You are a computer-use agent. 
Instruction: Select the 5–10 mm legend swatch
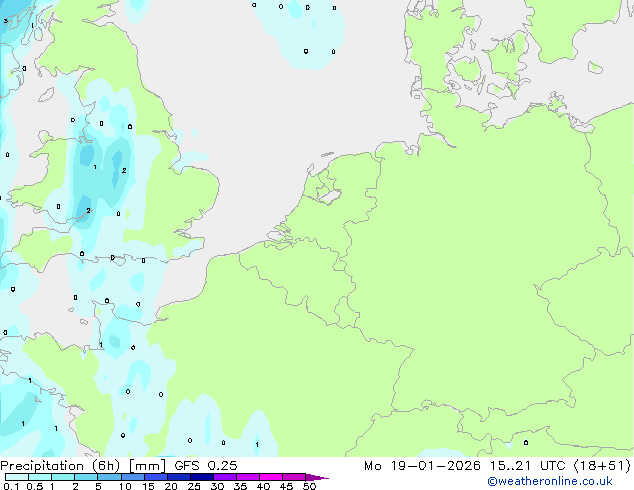pyautogui.click(x=109, y=477)
